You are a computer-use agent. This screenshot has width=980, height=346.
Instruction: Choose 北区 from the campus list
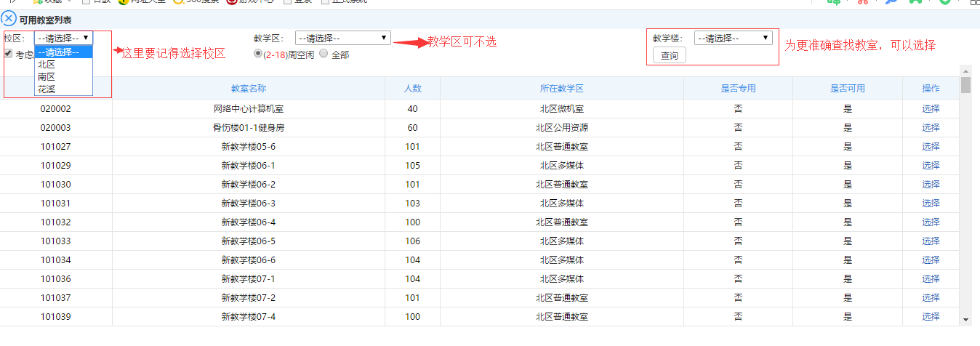coord(47,64)
